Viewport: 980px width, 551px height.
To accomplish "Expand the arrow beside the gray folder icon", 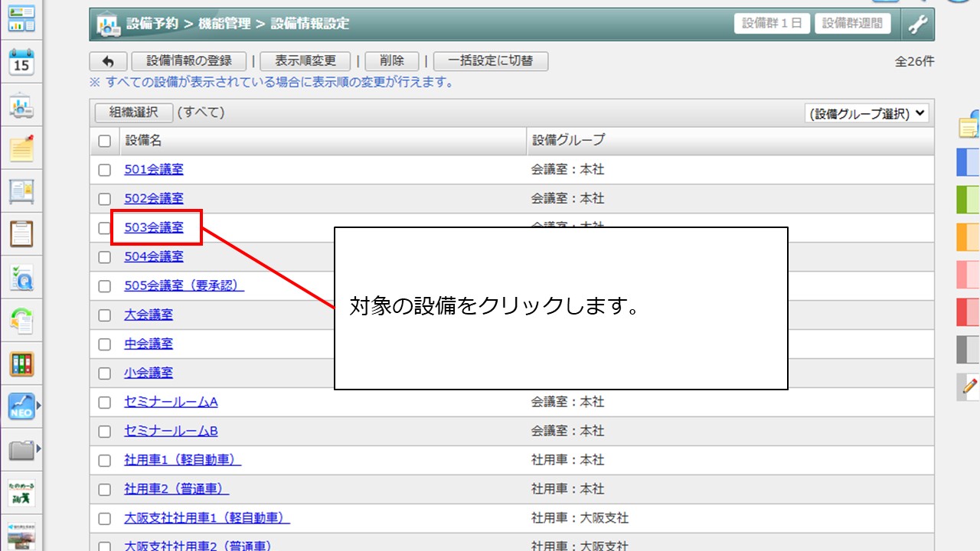I will click(39, 448).
